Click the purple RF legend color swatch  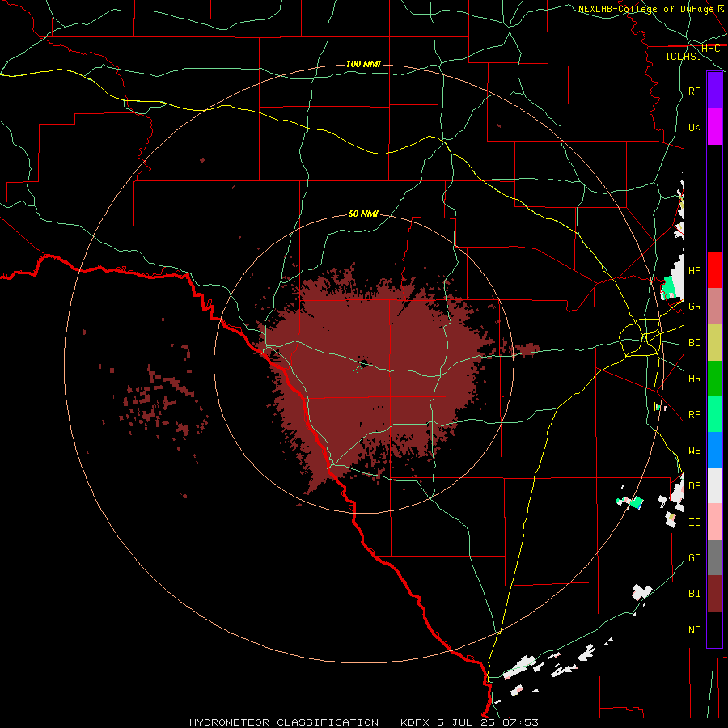[714, 91]
